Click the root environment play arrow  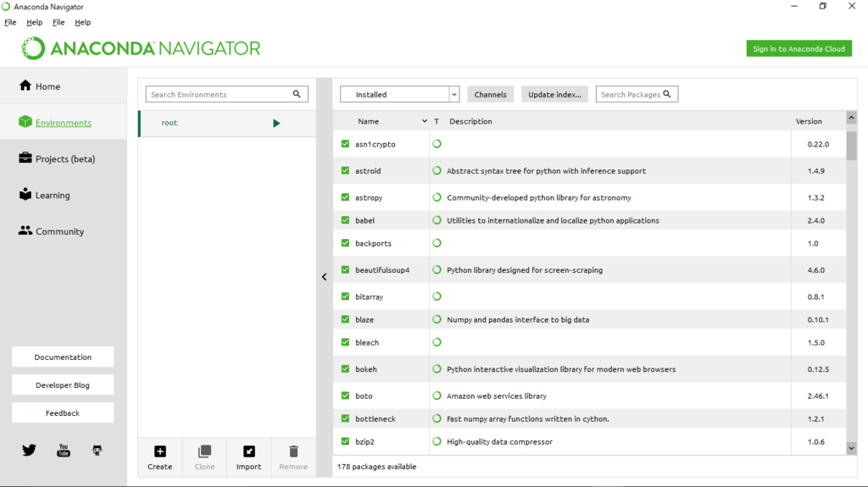276,123
